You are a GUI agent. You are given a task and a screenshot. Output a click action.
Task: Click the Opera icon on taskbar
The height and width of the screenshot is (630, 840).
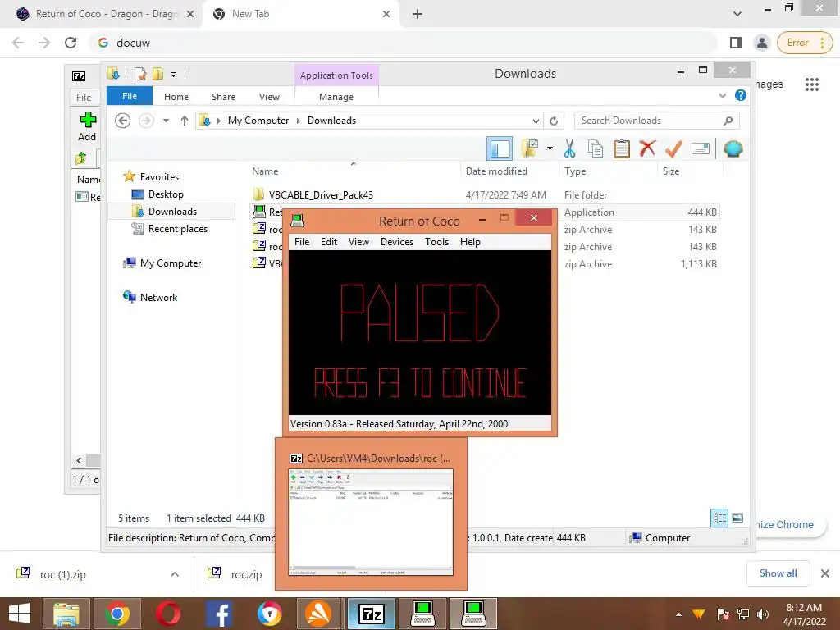(x=167, y=614)
